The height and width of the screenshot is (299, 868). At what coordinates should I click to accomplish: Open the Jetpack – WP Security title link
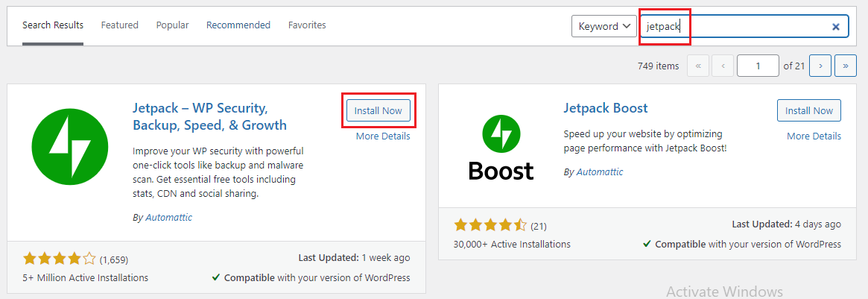tap(210, 116)
